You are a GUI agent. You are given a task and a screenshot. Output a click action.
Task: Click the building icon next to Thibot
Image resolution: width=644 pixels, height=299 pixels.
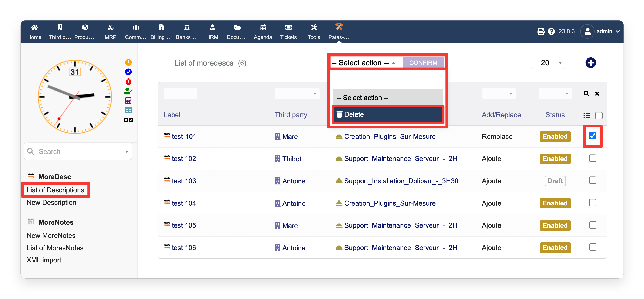click(277, 159)
